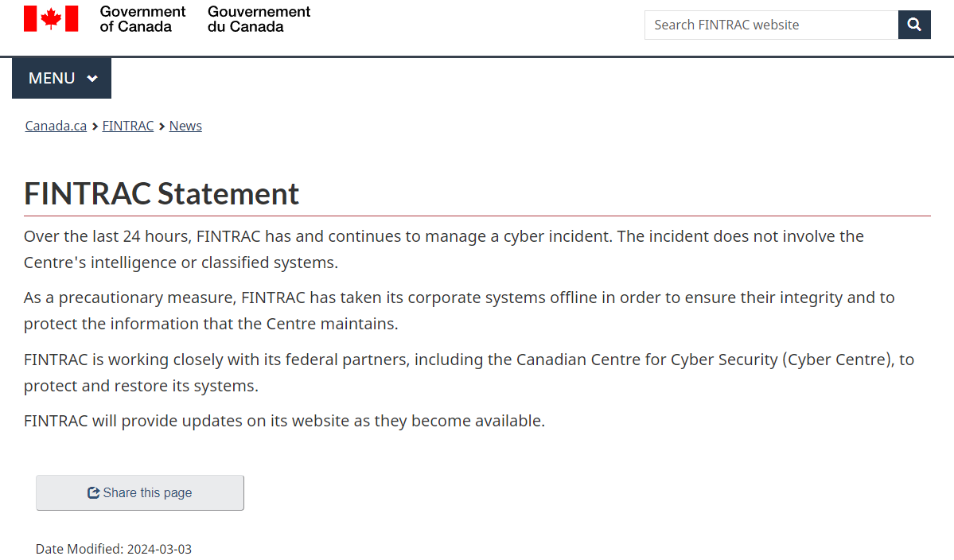Viewport: 954px width, 560px height.
Task: Click the magnifying glass search button
Action: click(914, 25)
